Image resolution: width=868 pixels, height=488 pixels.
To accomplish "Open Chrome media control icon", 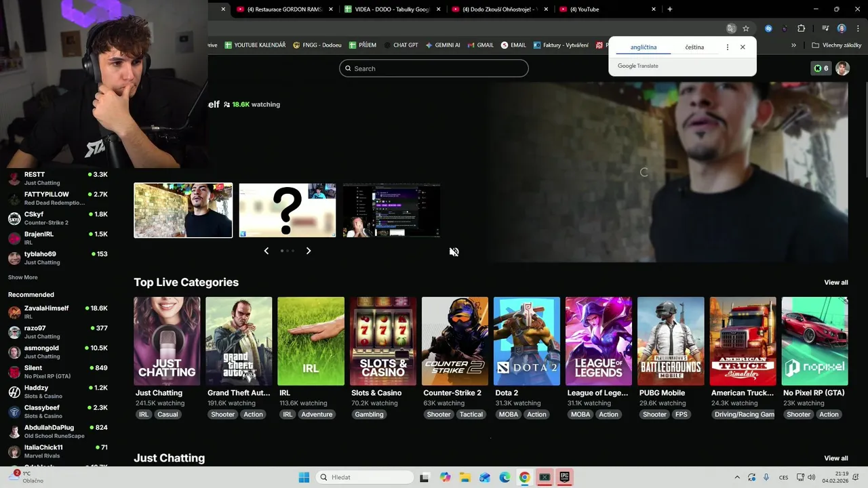I will 825,28.
